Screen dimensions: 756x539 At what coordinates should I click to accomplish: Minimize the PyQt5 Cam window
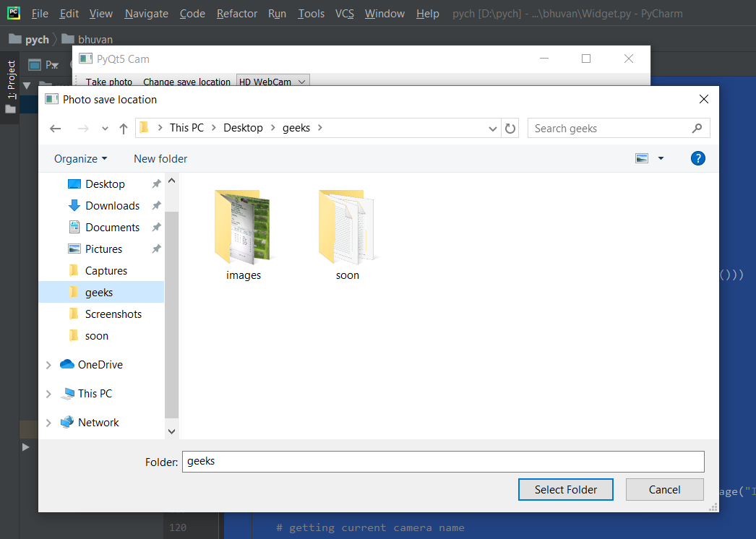[544, 59]
